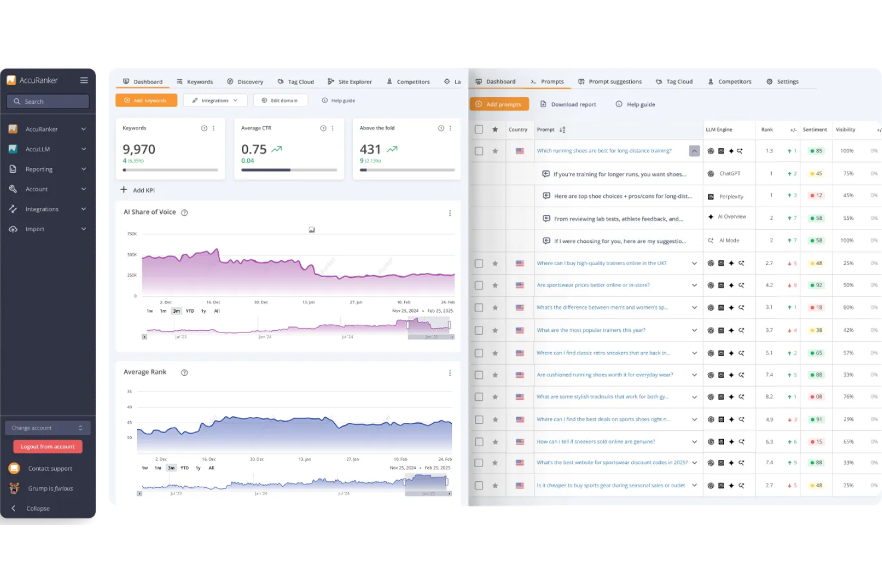Viewport: 882px width, 588px height.
Task: Click the sort icon beside the Prompt column
Action: coord(563,129)
